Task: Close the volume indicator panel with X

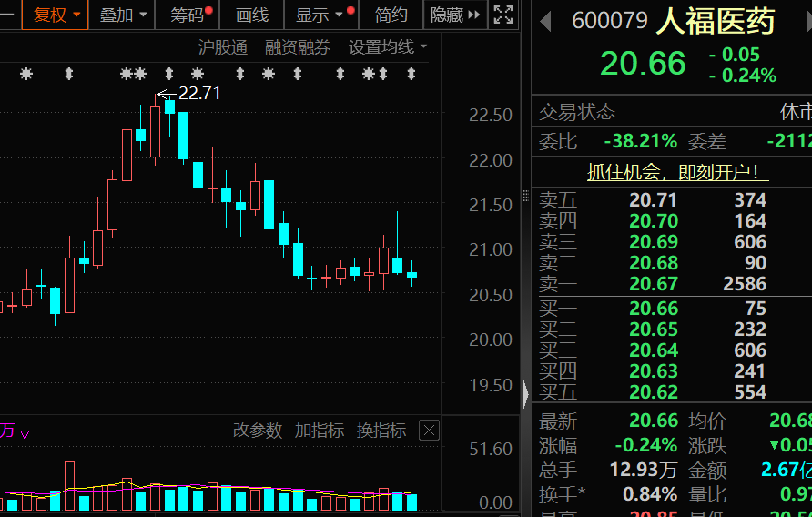Action: point(429,431)
